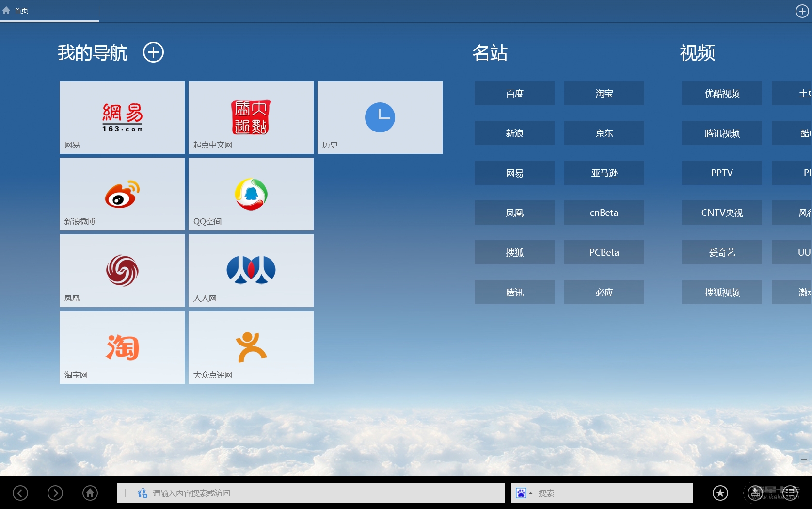Open the downloads icon in the bottom toolbar
Screen dimensions: 812x509
coord(755,493)
